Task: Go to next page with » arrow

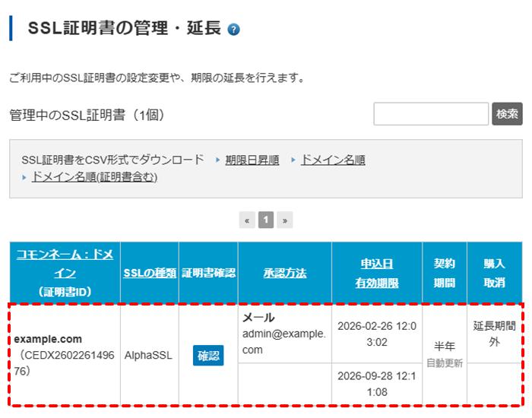Action: (285, 220)
